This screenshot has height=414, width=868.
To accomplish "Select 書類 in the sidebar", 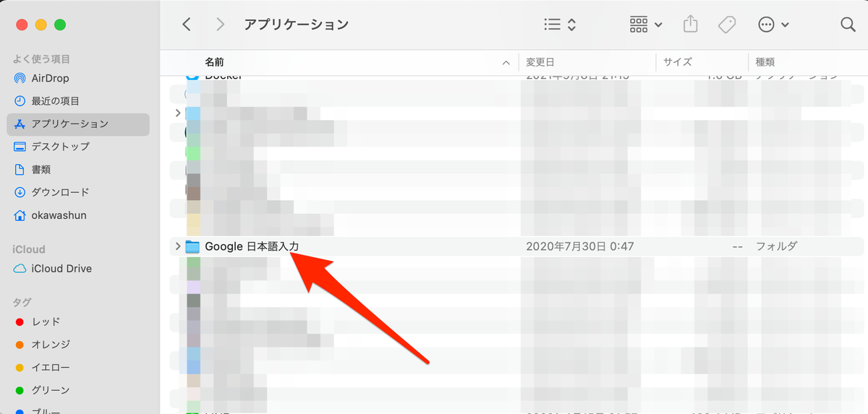I will click(x=78, y=170).
